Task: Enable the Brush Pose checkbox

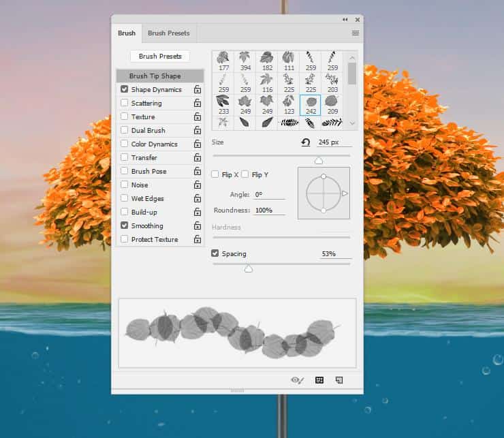Action: point(125,171)
